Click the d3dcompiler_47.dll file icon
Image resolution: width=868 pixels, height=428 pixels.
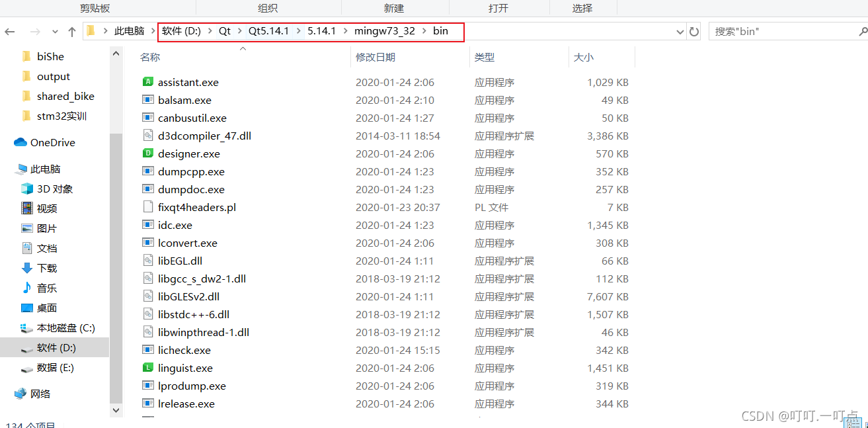coord(147,136)
